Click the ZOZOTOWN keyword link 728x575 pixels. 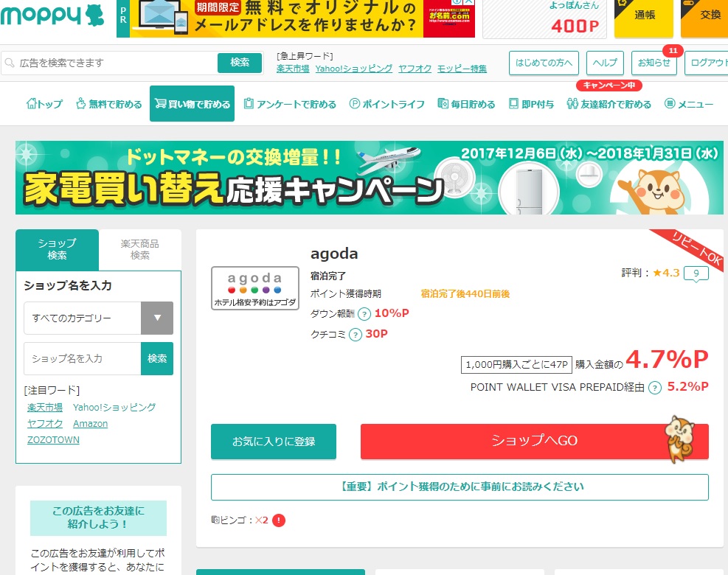coord(53,440)
